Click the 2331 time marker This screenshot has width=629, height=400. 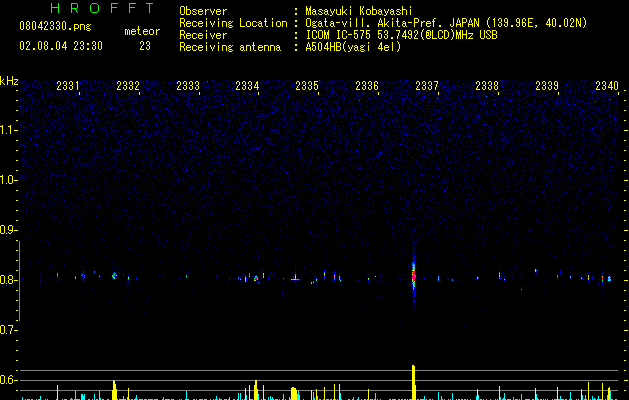(68, 86)
